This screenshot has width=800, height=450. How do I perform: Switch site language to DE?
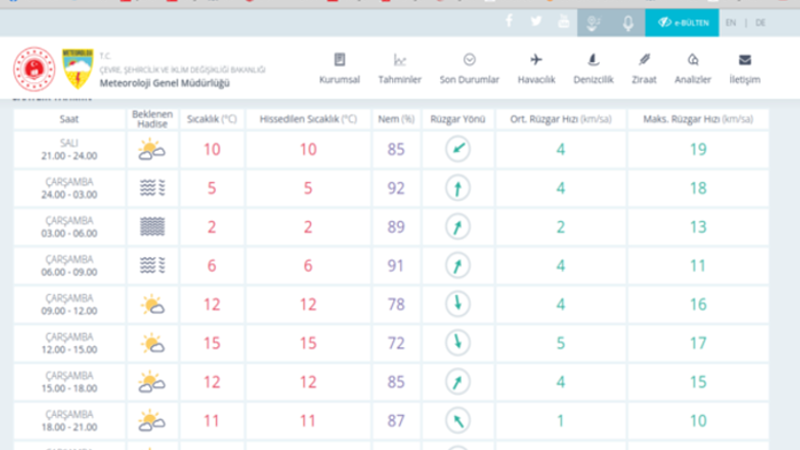coord(760,23)
